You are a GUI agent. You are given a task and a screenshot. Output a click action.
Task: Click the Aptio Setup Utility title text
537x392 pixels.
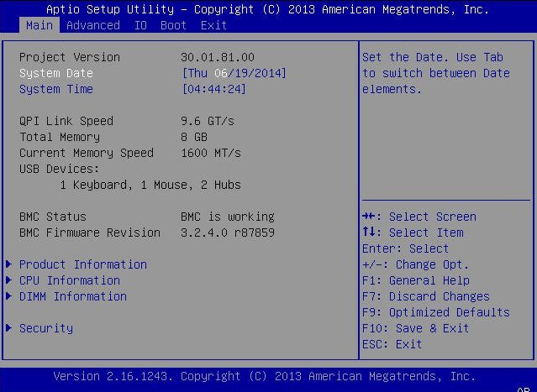click(267, 9)
